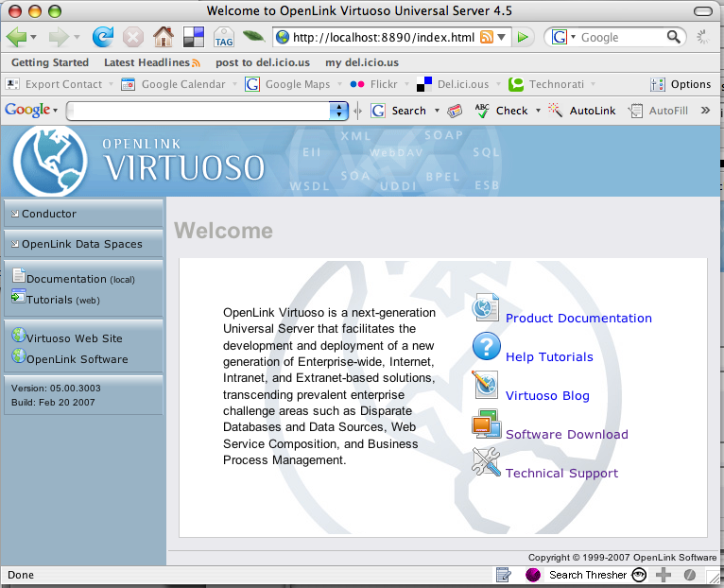Click into the Google toolbar search input
This screenshot has width=724, height=588.
199,111
